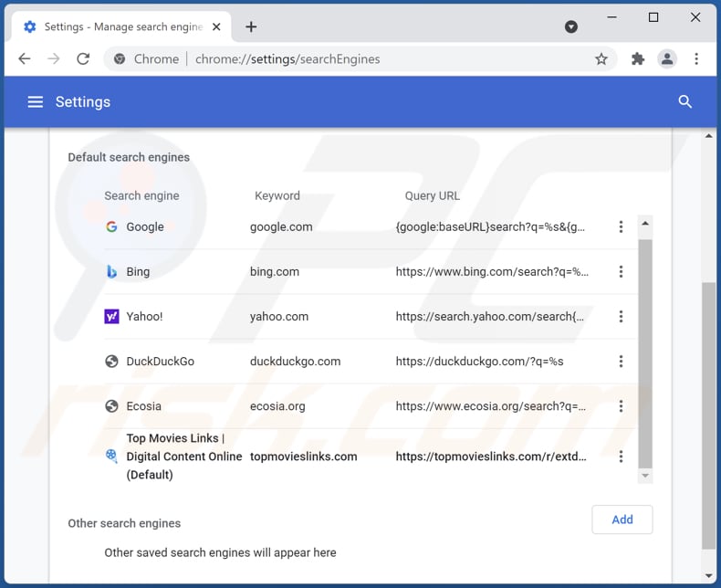Click the Google query URL text
Viewport: 721px width, 588px height.
pyautogui.click(x=490, y=226)
